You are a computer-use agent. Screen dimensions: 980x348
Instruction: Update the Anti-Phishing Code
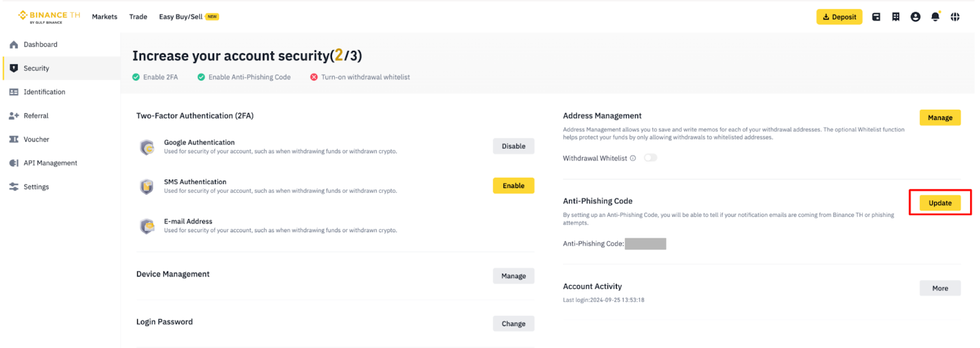click(x=940, y=203)
